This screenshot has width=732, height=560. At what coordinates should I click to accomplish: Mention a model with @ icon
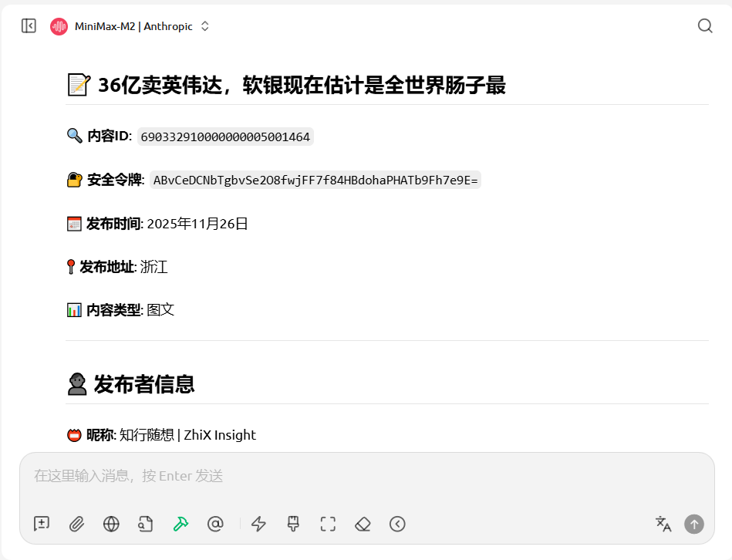215,524
